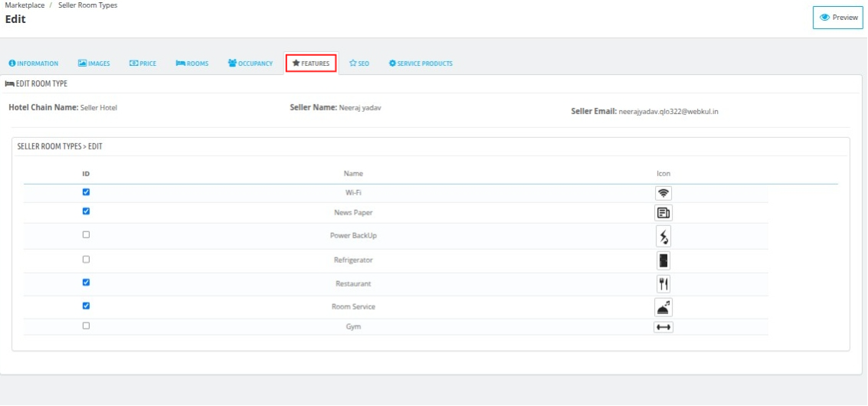868x406 pixels.
Task: Go to the Price tab
Action: [x=142, y=64]
